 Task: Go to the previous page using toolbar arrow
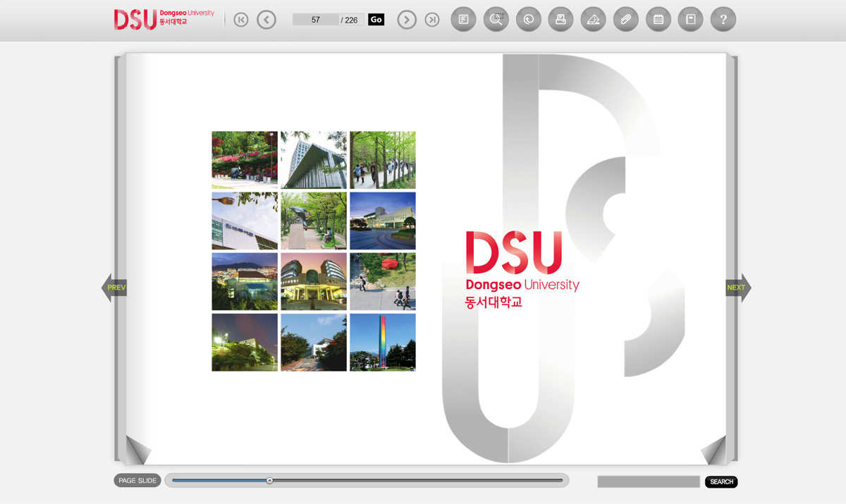coord(266,20)
